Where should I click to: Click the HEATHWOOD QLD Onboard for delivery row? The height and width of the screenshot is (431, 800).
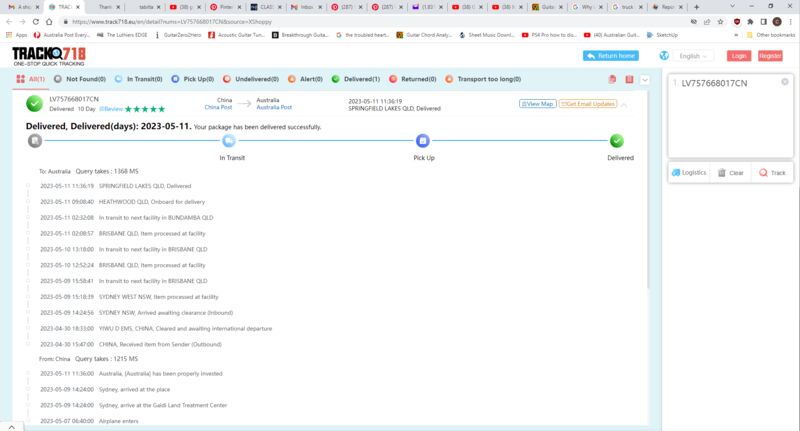pyautogui.click(x=122, y=202)
